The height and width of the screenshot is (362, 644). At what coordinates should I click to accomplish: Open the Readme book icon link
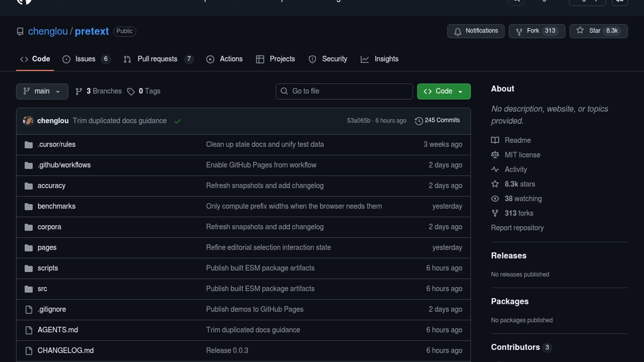(495, 140)
